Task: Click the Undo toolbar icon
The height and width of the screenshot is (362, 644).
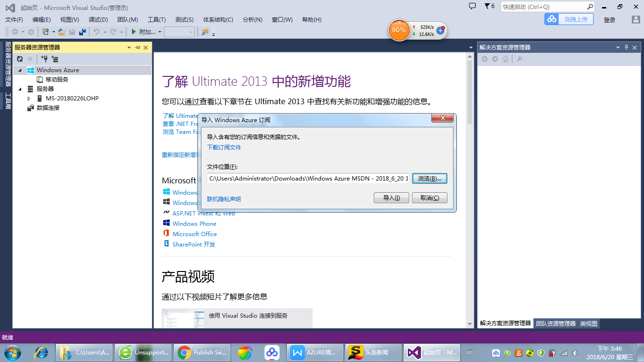Action: point(96,32)
